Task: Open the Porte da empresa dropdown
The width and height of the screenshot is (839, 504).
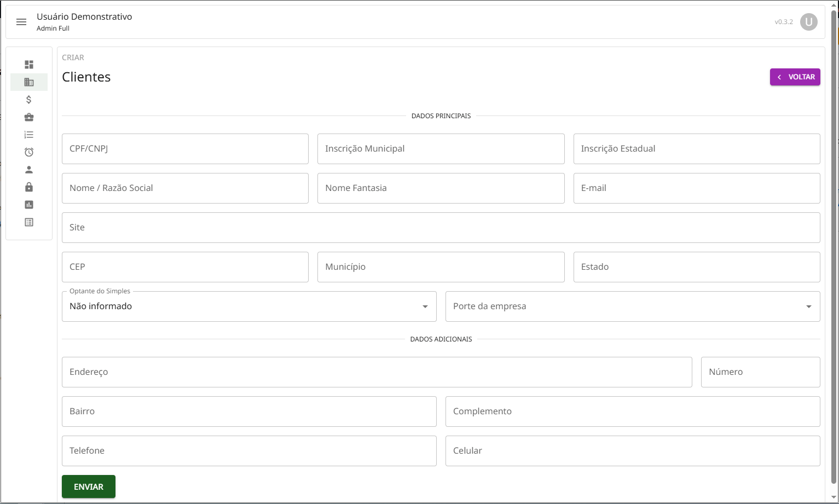Action: click(x=632, y=306)
